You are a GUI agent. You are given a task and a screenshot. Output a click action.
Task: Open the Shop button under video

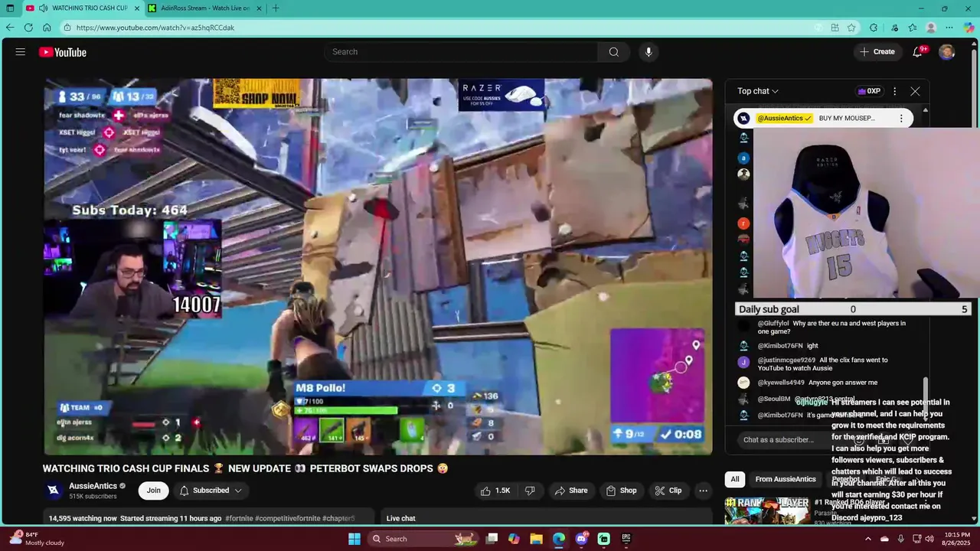tap(621, 491)
